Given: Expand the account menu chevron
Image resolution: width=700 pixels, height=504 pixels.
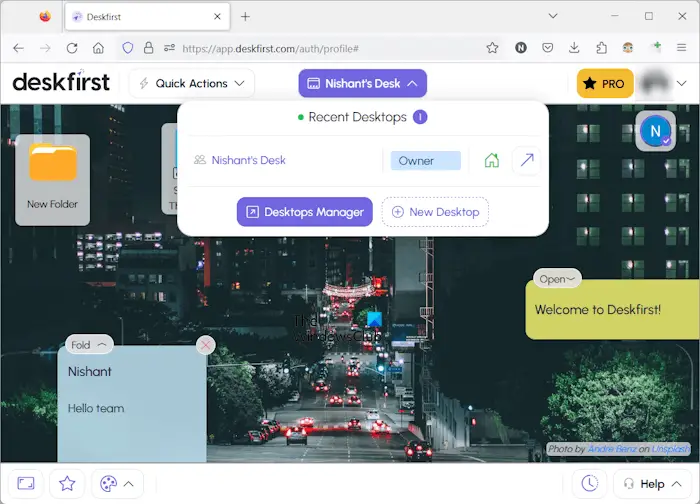Looking at the screenshot, I should (x=681, y=83).
